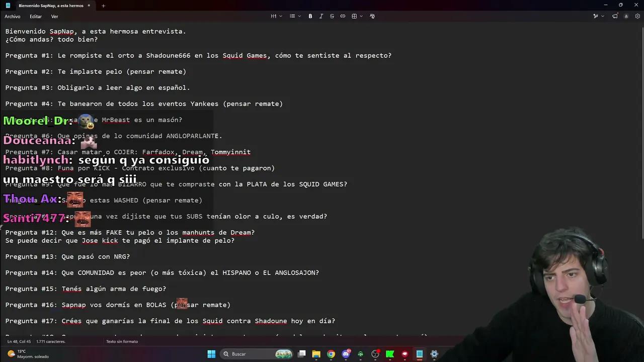Click 'Jose kick' in the hair implant line
This screenshot has width=644, height=362.
click(100, 240)
